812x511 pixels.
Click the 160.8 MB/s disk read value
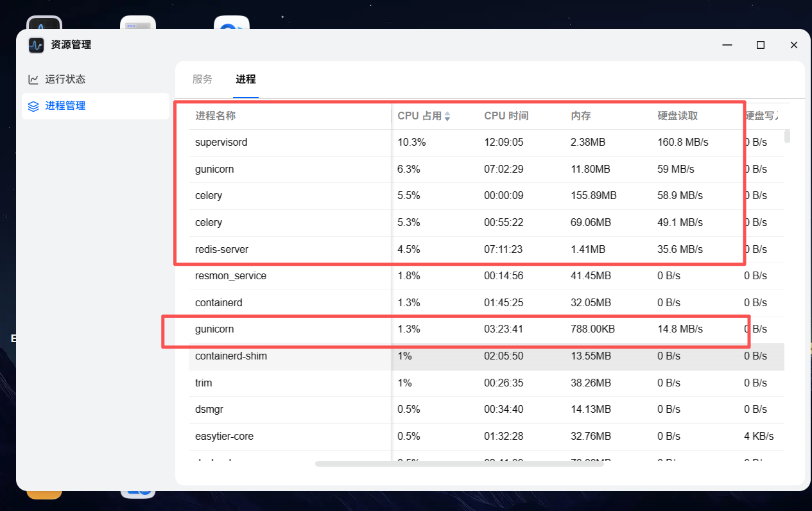coord(683,143)
